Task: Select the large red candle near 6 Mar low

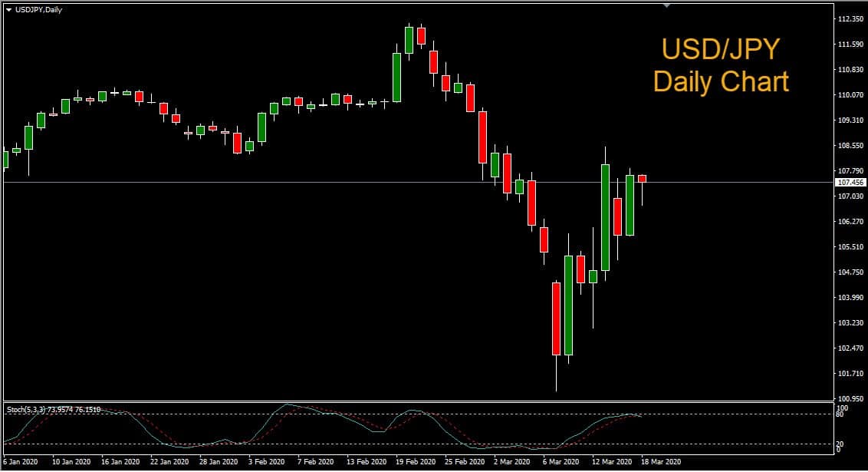Action: (x=556, y=319)
